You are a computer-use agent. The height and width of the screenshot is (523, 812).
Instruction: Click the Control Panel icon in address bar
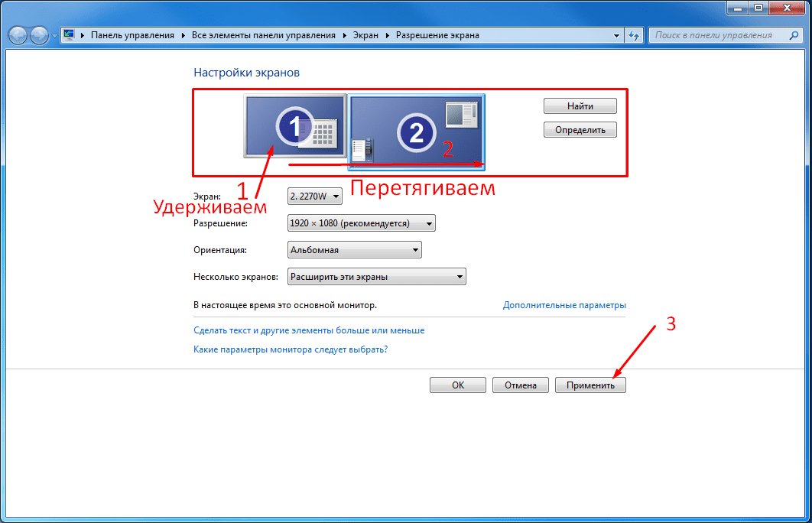tap(69, 34)
